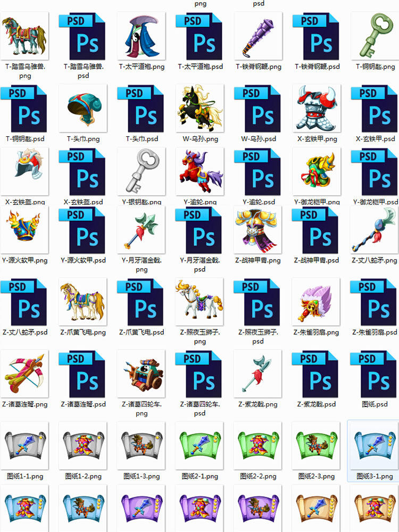Image resolution: width=399 pixels, height=532 pixels.
Task: Select the white horse Z-照夜玉狮子.png thumbnail
Action: [199, 302]
